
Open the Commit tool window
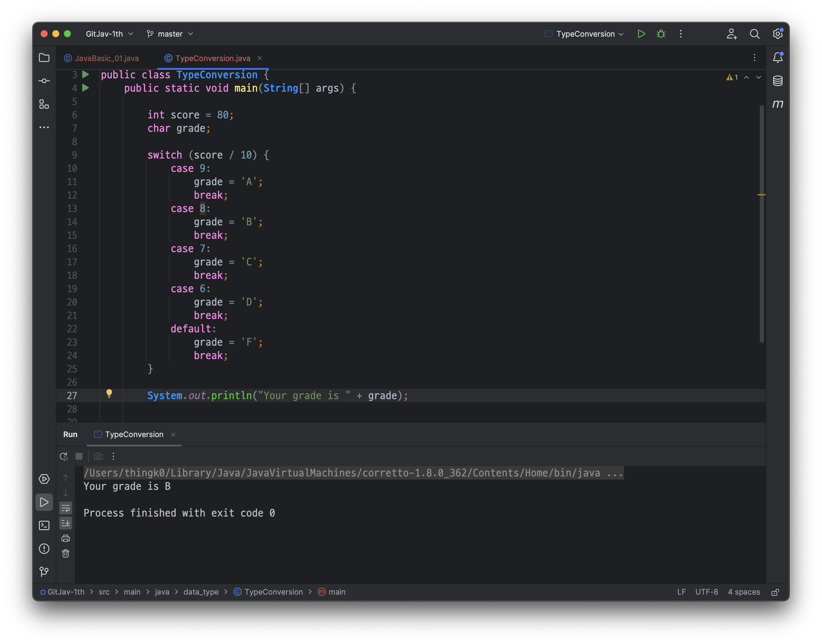[44, 81]
